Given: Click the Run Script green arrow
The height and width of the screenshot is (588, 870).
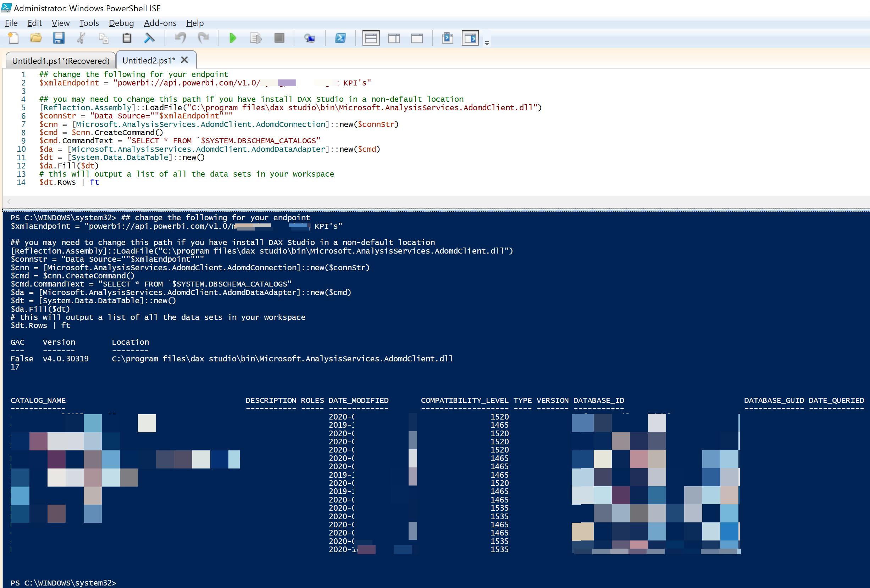Looking at the screenshot, I should click(232, 38).
